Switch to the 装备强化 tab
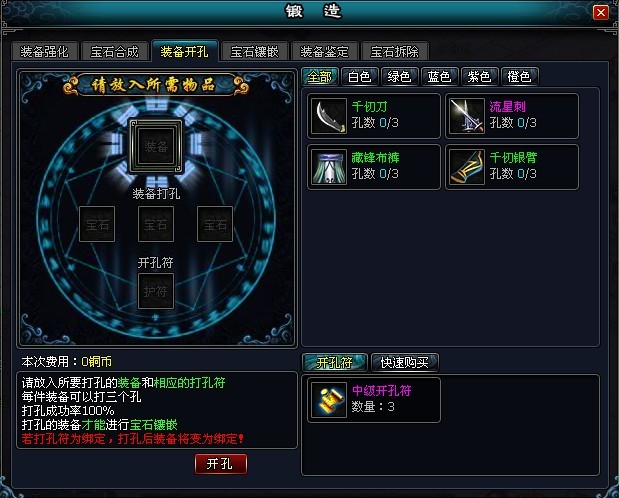Viewport: 619px width, 498px height. coord(45,51)
